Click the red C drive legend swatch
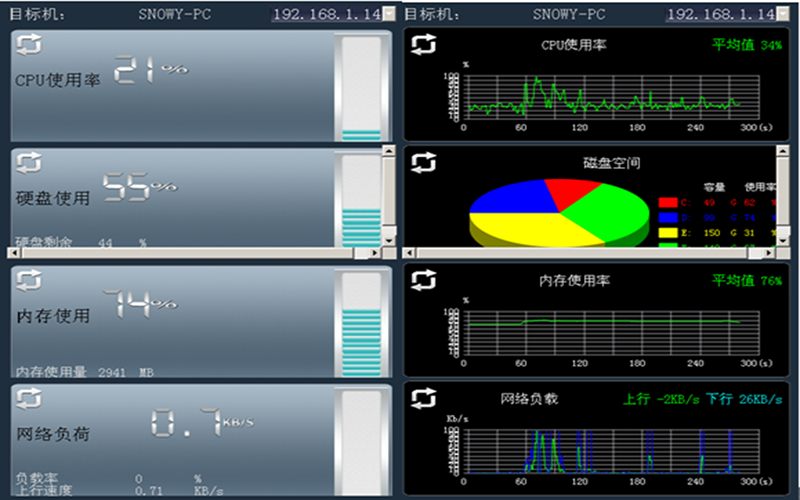This screenshot has height=500, width=800. pos(667,202)
